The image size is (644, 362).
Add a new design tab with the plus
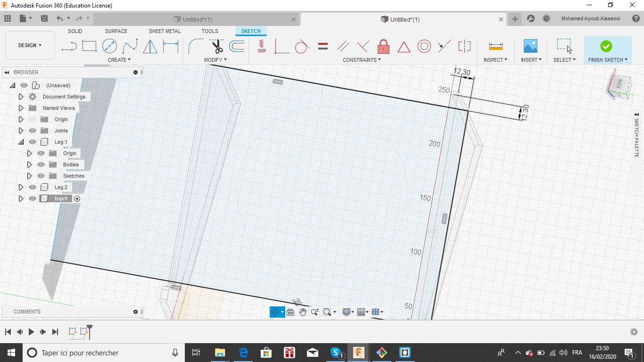coord(515,19)
